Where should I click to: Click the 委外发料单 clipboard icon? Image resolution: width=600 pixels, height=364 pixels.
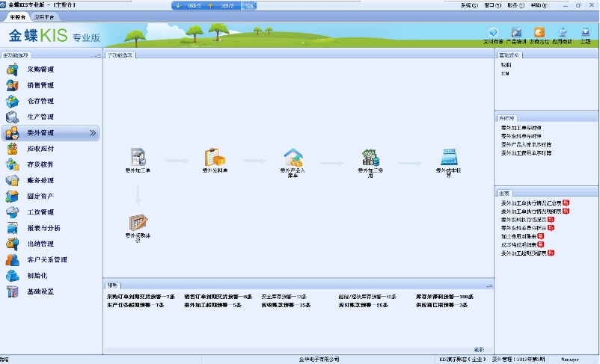coord(215,157)
